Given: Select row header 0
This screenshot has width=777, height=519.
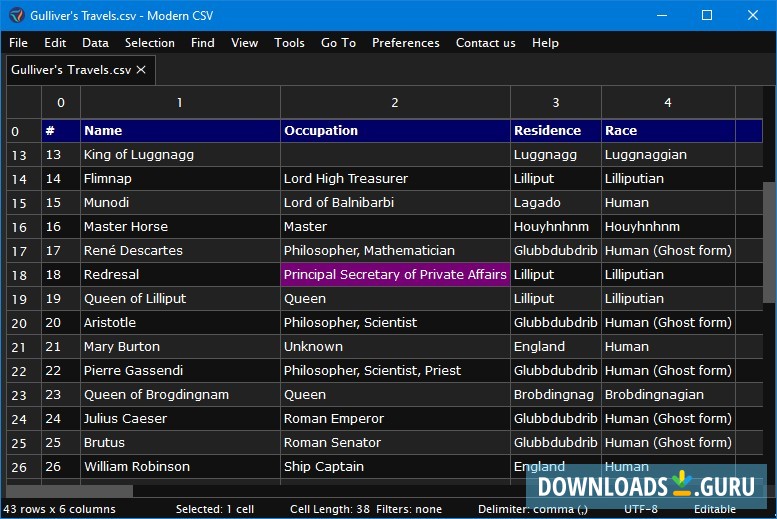Looking at the screenshot, I should [24, 131].
